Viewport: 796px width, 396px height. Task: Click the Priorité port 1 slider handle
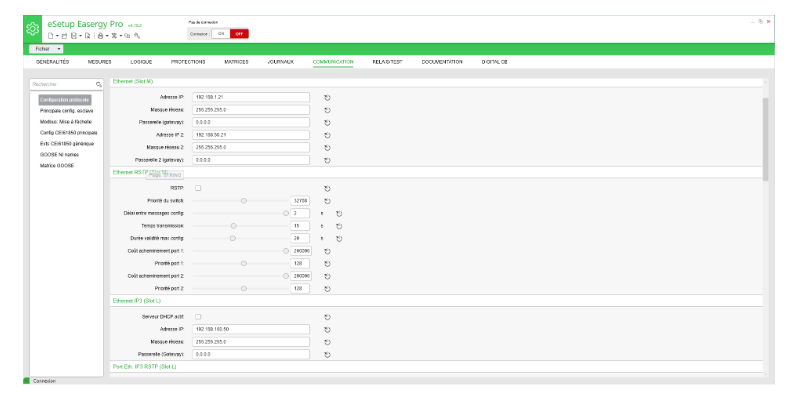click(x=244, y=263)
